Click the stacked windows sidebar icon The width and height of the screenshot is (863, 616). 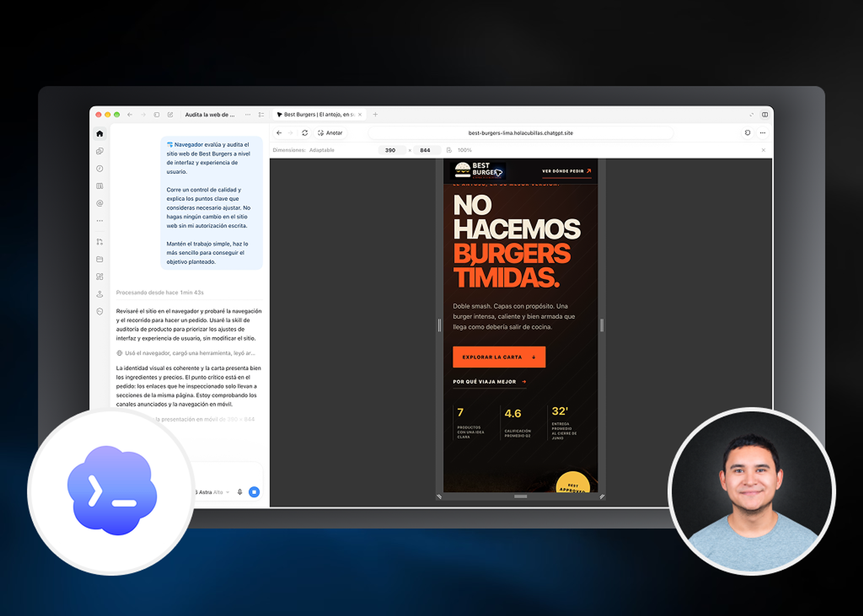[100, 151]
